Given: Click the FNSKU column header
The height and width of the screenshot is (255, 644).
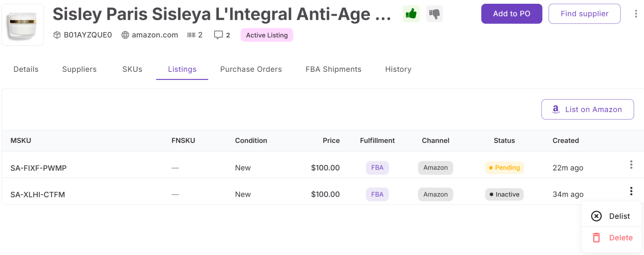Looking at the screenshot, I should point(183,140).
